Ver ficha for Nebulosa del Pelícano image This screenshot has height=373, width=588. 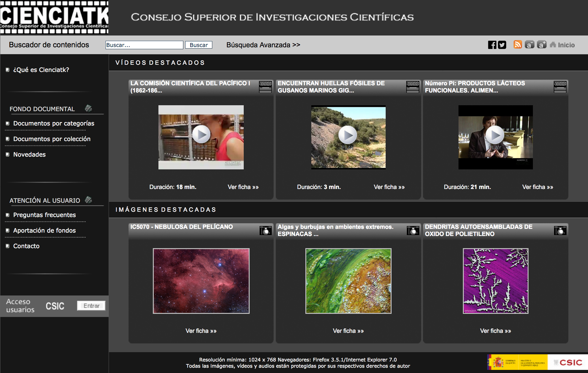(x=201, y=331)
